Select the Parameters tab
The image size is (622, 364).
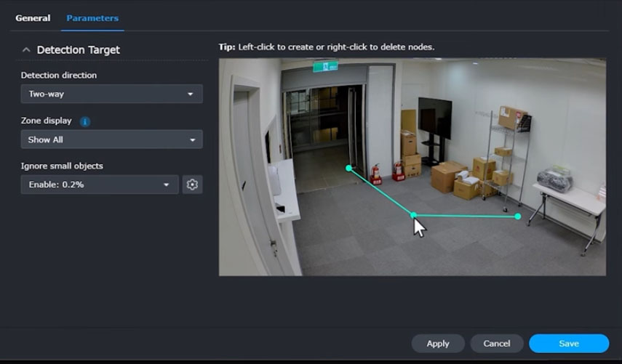[92, 18]
